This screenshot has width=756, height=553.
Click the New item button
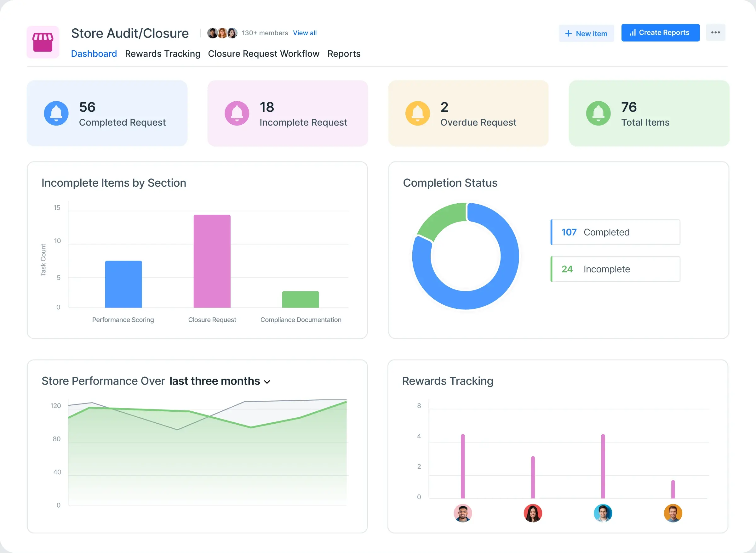(586, 33)
